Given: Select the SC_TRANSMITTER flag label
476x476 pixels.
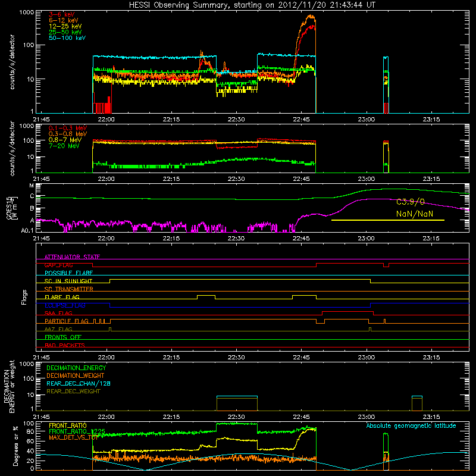Looking at the screenshot, I should pyautogui.click(x=69, y=289).
